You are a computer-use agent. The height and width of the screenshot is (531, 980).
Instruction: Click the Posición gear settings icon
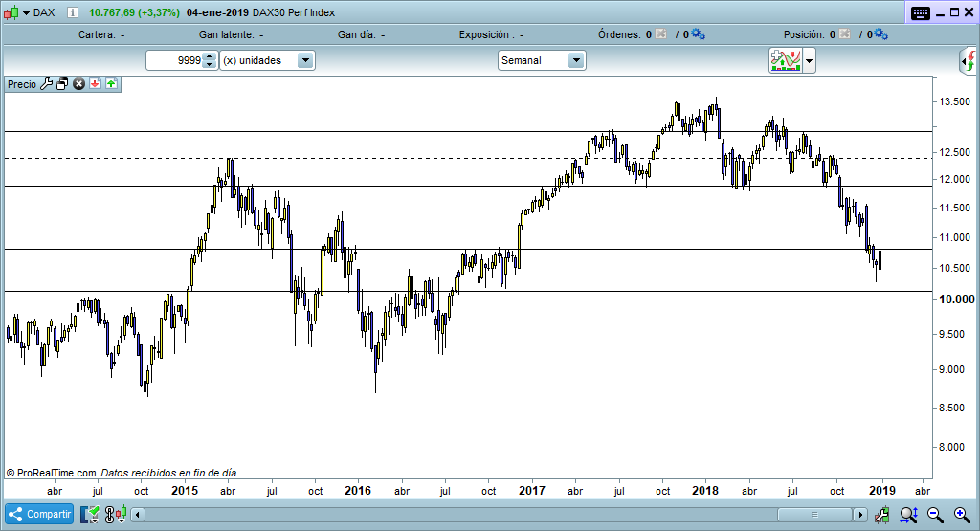[x=880, y=34]
